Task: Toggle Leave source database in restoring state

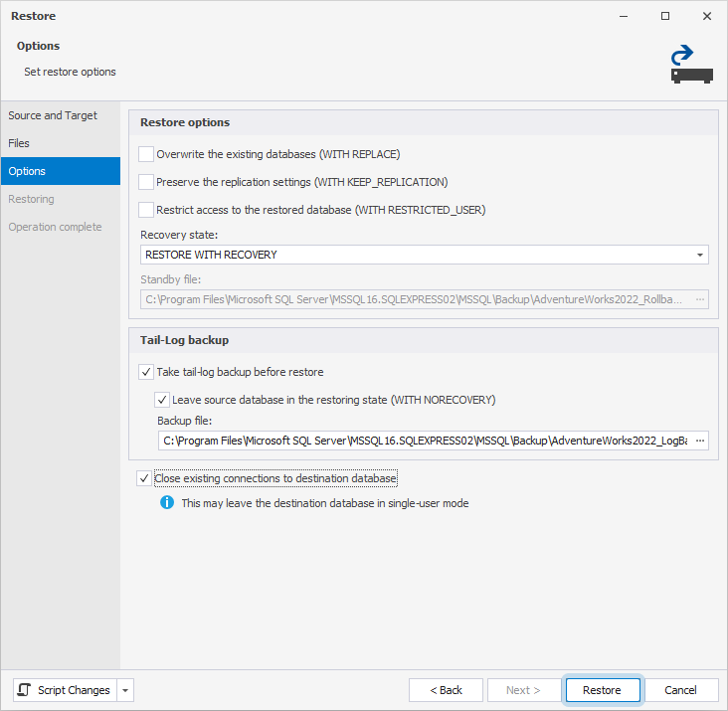Action: [x=162, y=400]
